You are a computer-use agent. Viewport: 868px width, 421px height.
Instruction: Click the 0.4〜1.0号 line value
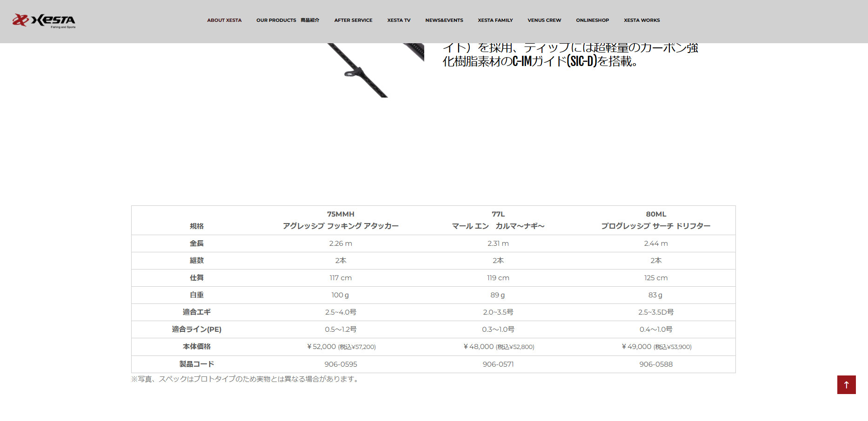[656, 329]
